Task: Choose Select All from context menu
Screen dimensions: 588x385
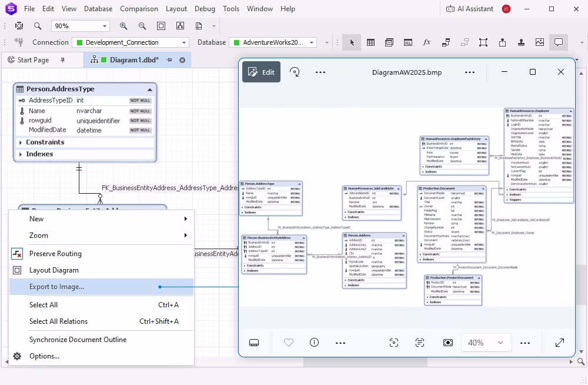Action: 101,305
